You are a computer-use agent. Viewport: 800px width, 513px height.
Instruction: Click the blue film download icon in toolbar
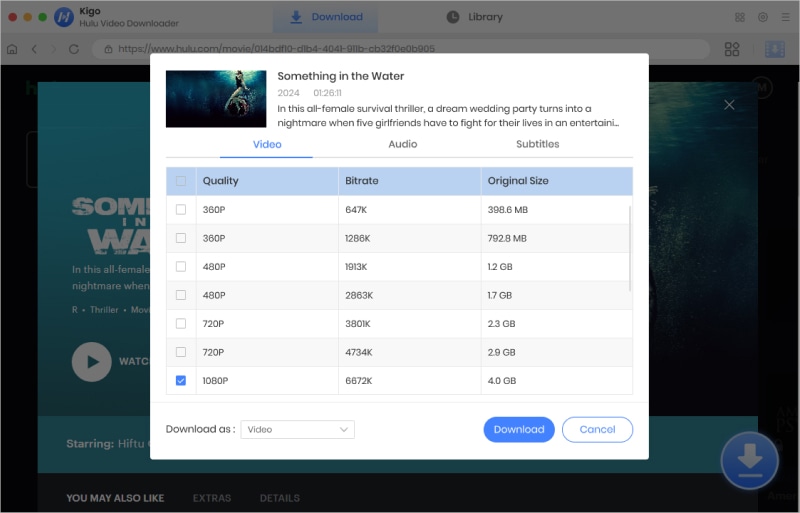774,49
